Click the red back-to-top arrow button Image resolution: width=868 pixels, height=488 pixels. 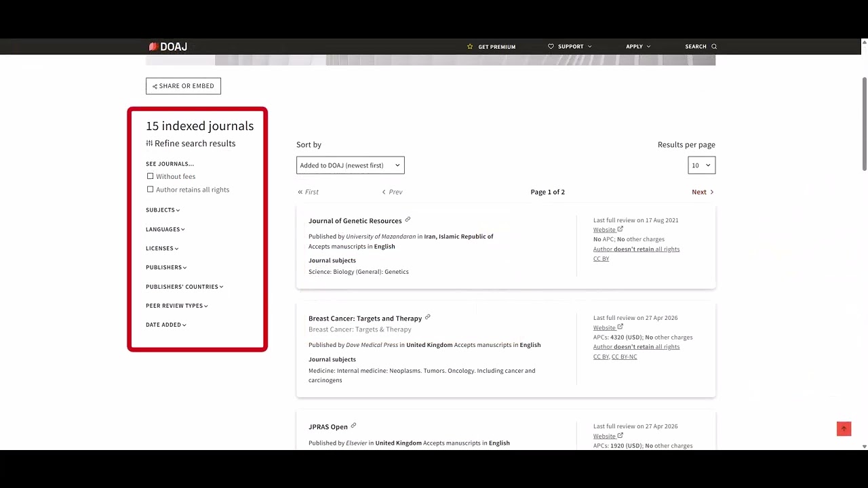844,429
